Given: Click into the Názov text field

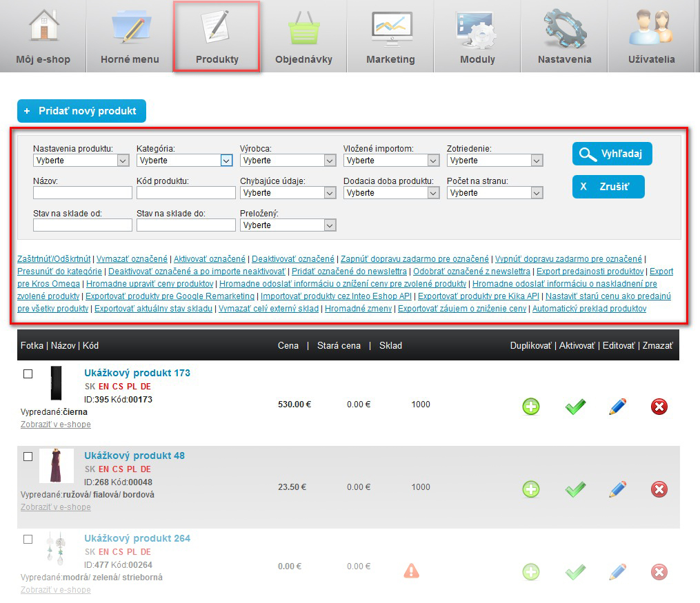Looking at the screenshot, I should tap(82, 193).
